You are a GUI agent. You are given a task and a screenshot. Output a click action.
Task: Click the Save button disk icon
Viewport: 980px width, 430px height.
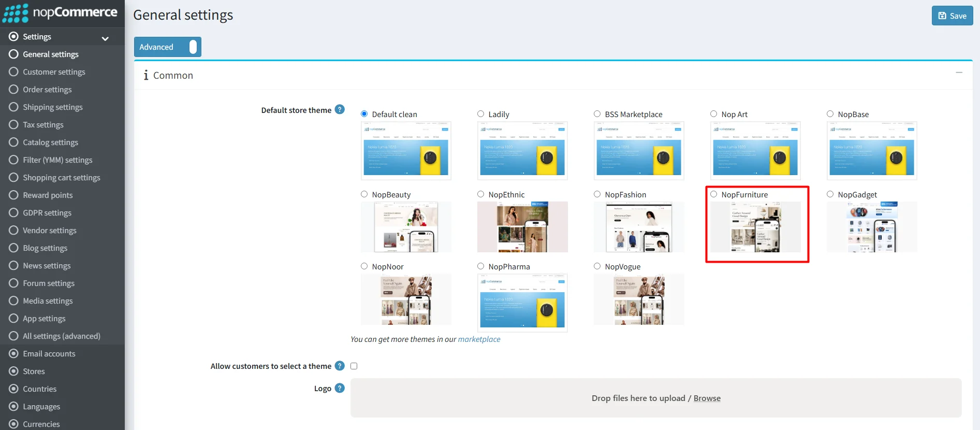942,16
